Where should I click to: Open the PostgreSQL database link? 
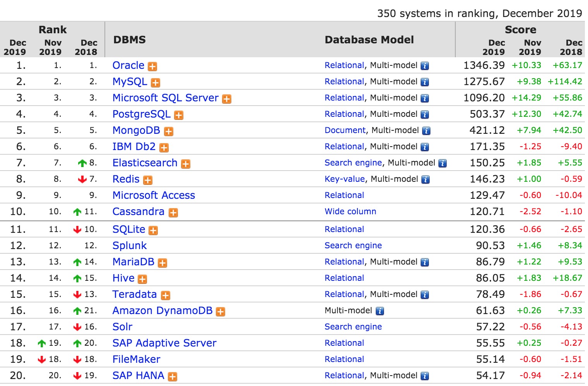coord(141,114)
